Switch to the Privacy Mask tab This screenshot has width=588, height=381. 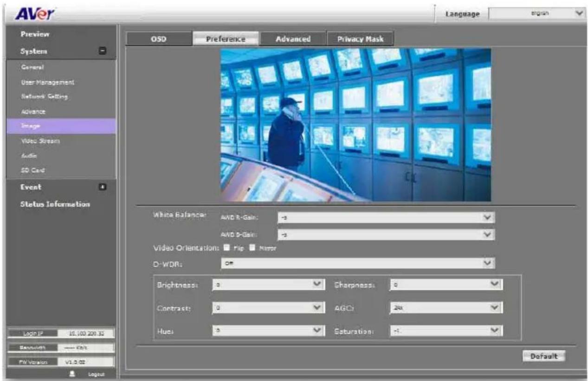361,39
